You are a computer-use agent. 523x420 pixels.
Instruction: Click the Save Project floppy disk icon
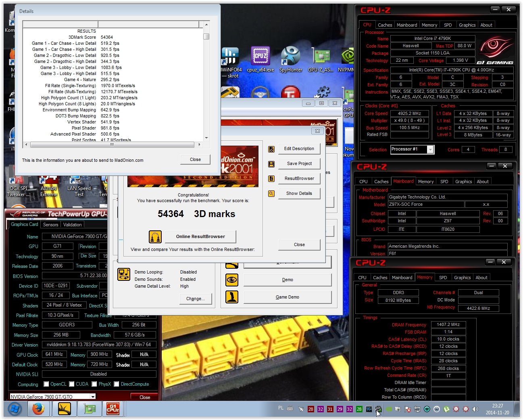[271, 164]
